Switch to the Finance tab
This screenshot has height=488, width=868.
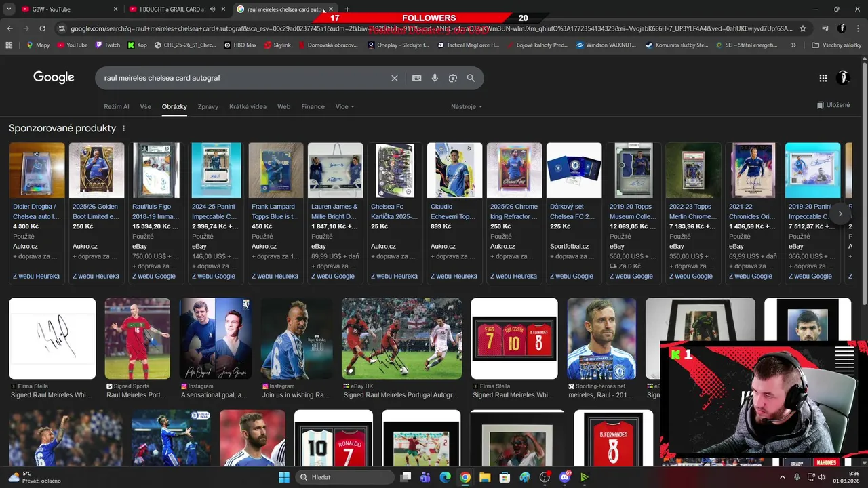point(313,106)
